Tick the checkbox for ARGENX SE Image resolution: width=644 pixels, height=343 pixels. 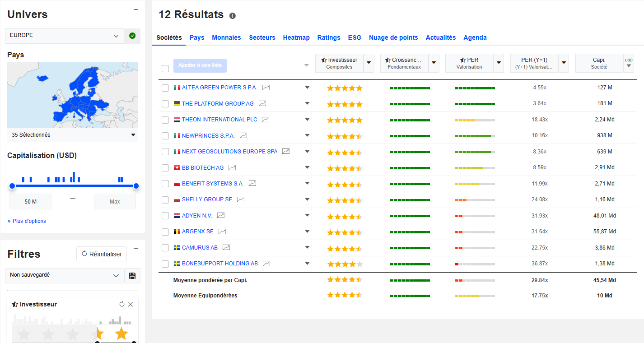coord(165,232)
